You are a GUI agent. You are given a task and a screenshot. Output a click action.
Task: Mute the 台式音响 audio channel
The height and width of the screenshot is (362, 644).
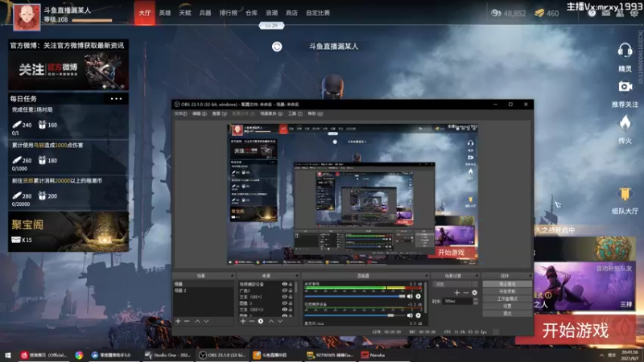pos(410,296)
